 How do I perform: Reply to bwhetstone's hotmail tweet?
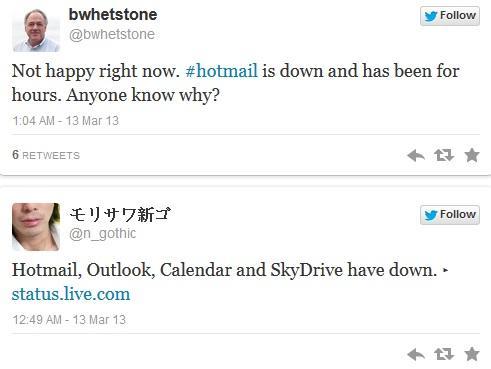click(x=416, y=155)
